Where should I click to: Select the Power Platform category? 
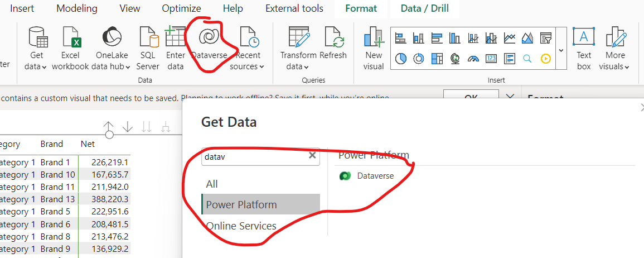point(260,204)
